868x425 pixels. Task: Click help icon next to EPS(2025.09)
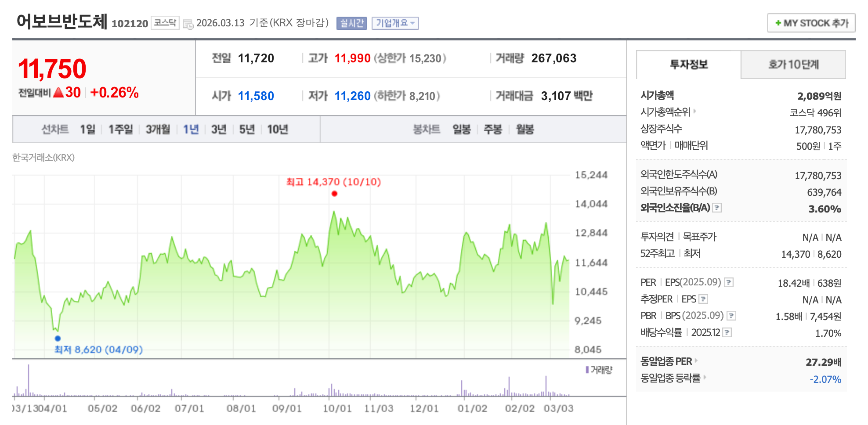click(x=729, y=282)
